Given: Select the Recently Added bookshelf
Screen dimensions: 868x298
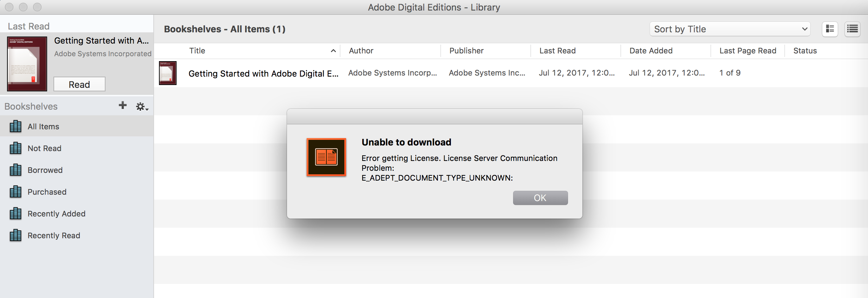Looking at the screenshot, I should point(56,214).
